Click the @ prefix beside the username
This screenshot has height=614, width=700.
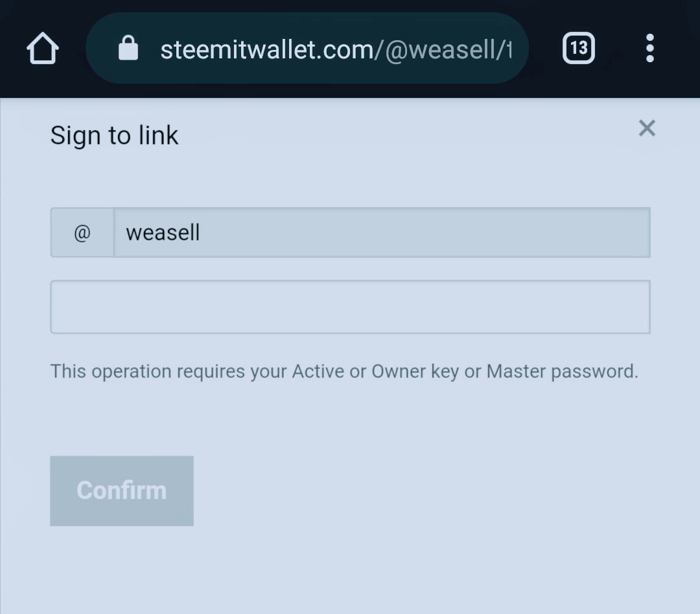point(82,233)
